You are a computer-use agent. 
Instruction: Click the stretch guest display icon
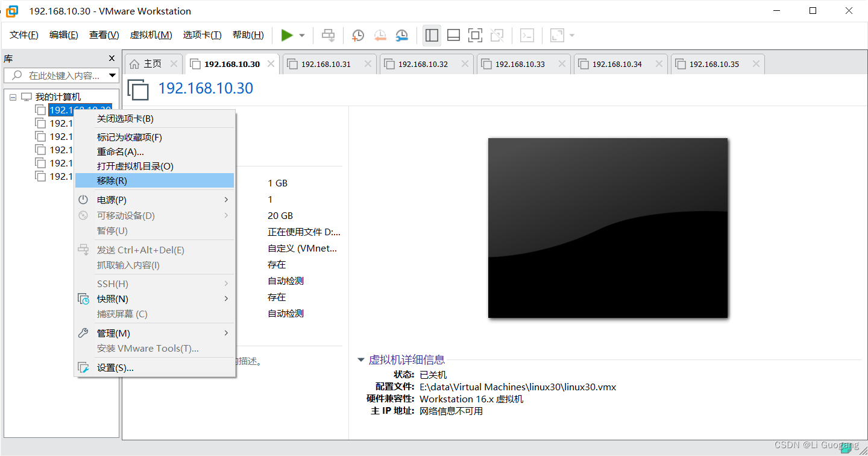click(x=557, y=36)
